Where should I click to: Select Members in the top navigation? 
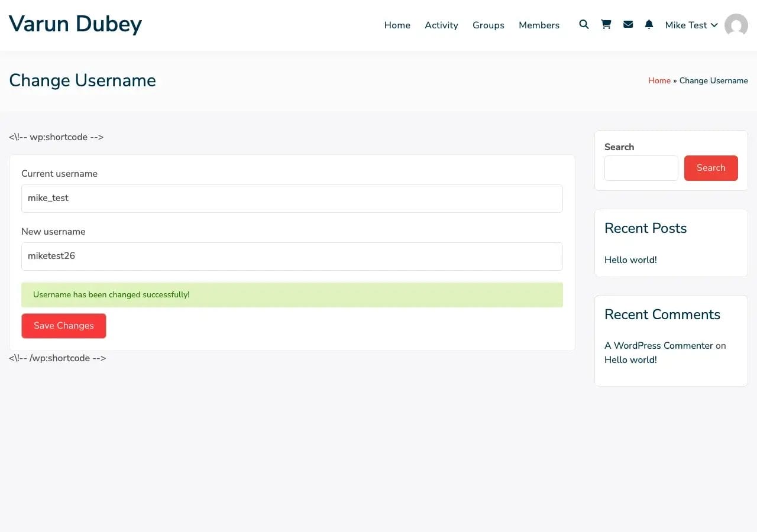coord(539,25)
